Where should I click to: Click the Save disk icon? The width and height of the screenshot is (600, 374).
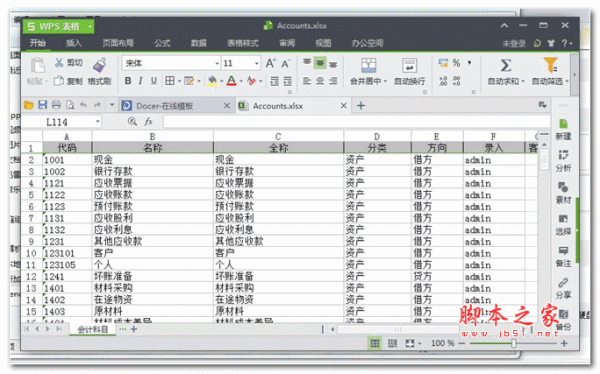point(42,105)
